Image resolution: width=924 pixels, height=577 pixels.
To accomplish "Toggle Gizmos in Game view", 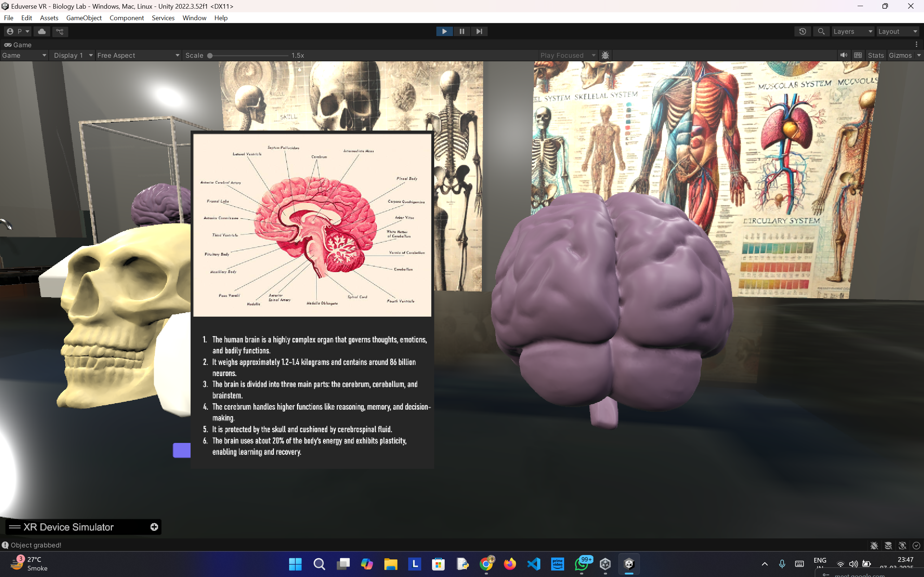I will point(900,55).
